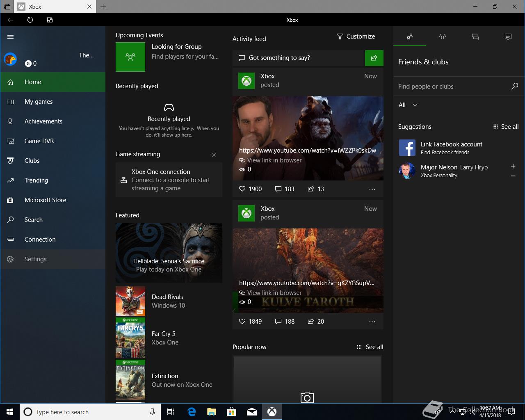Open more options on second post
The image size is (525, 420).
pos(372,322)
